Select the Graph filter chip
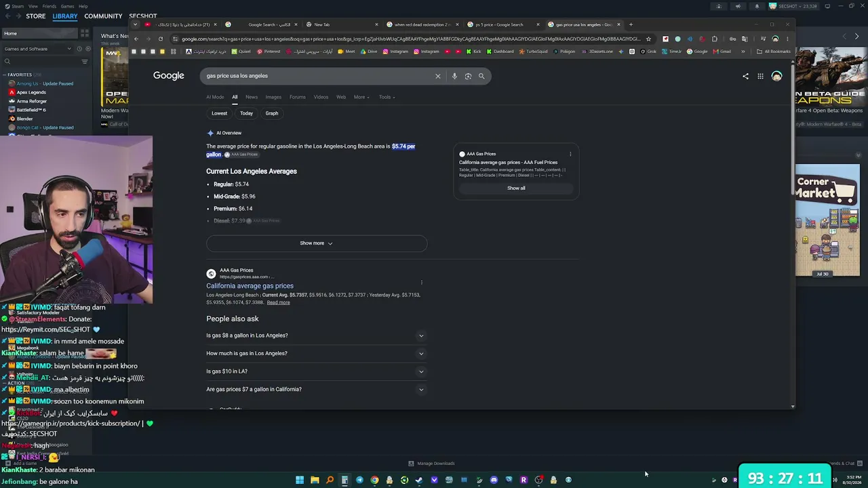This screenshot has height=488, width=868. click(272, 113)
